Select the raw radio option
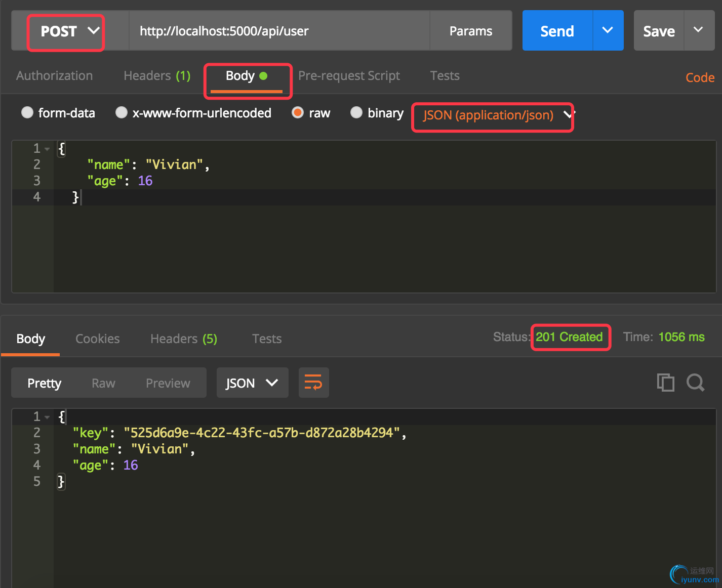The width and height of the screenshot is (722, 588). [298, 112]
